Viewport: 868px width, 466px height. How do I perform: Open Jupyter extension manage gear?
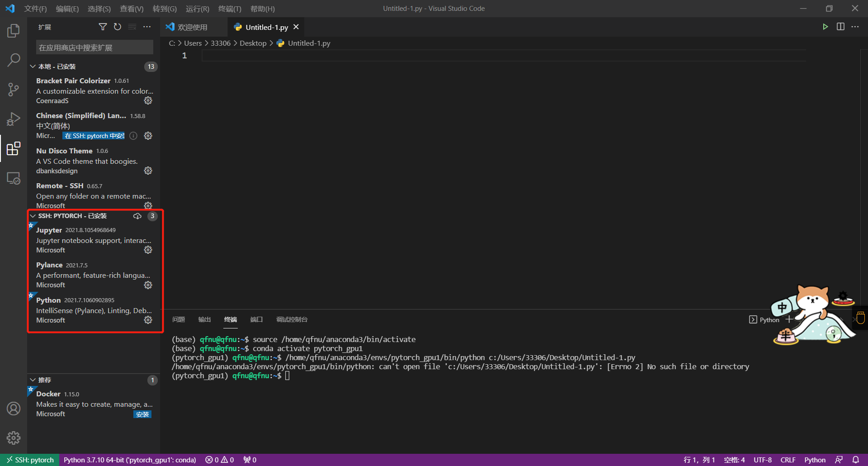[148, 250]
